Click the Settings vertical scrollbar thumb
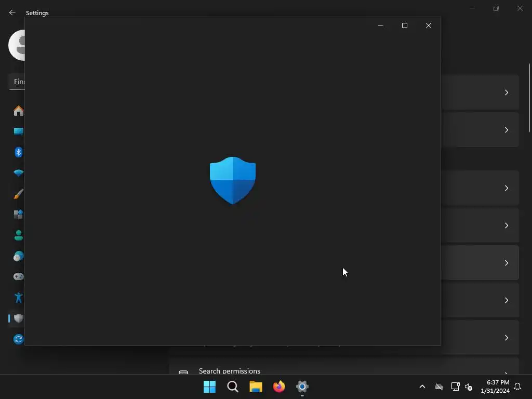 coord(529,98)
